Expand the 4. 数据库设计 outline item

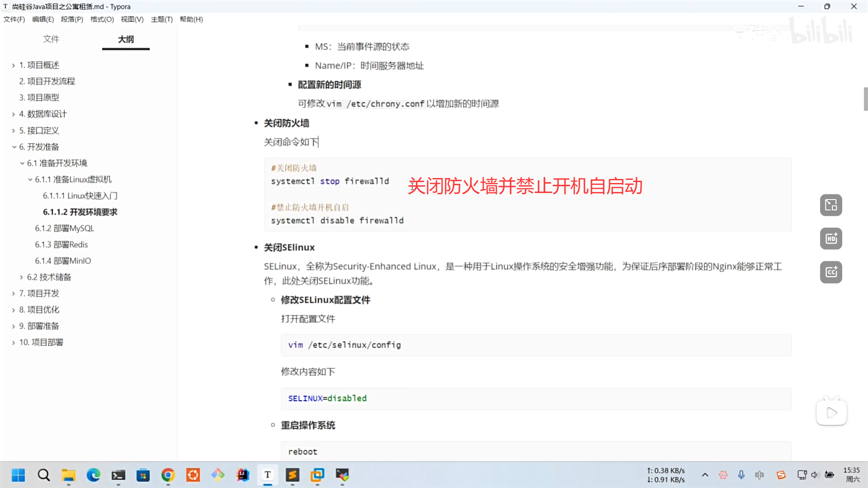[x=14, y=114]
